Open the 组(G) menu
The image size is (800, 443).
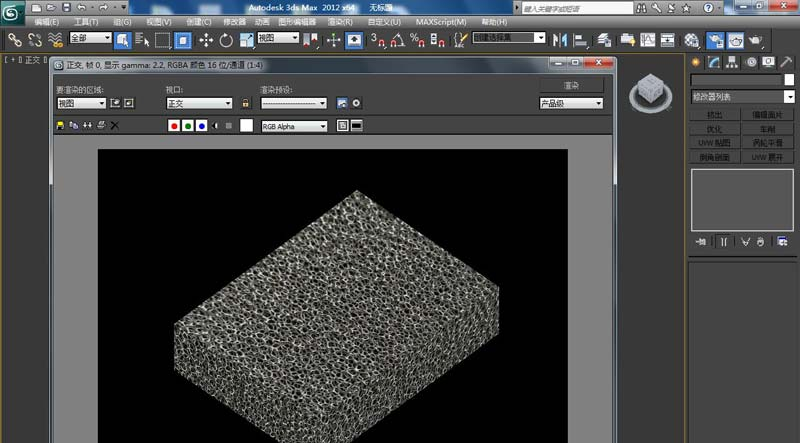point(122,22)
